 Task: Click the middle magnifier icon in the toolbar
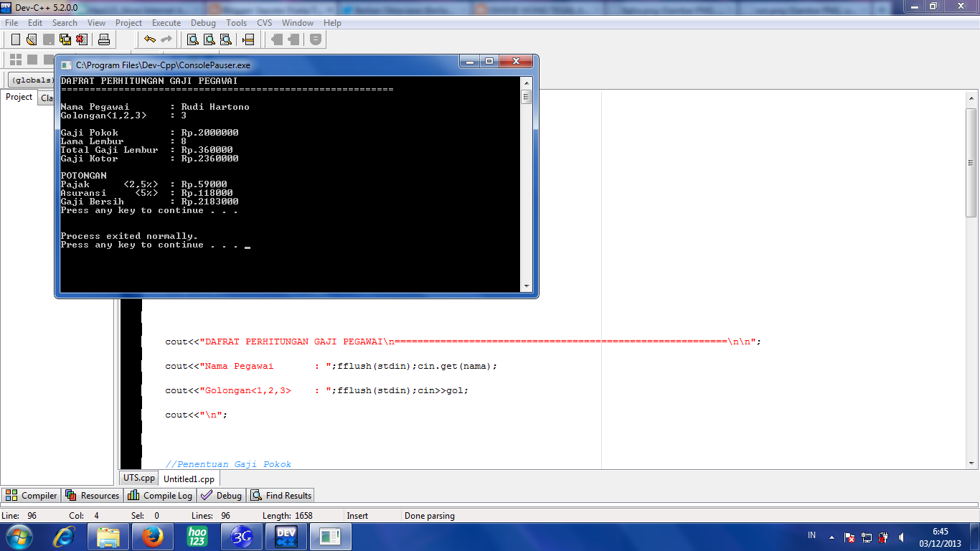point(209,39)
